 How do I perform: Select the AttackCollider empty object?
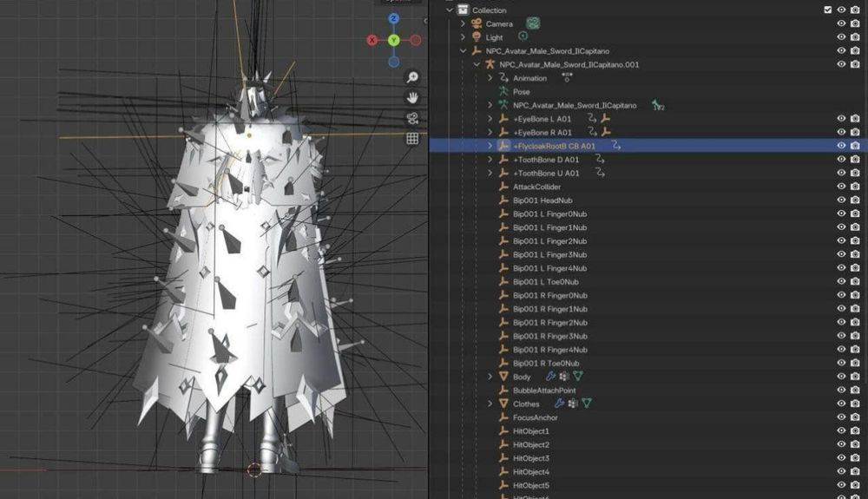536,187
